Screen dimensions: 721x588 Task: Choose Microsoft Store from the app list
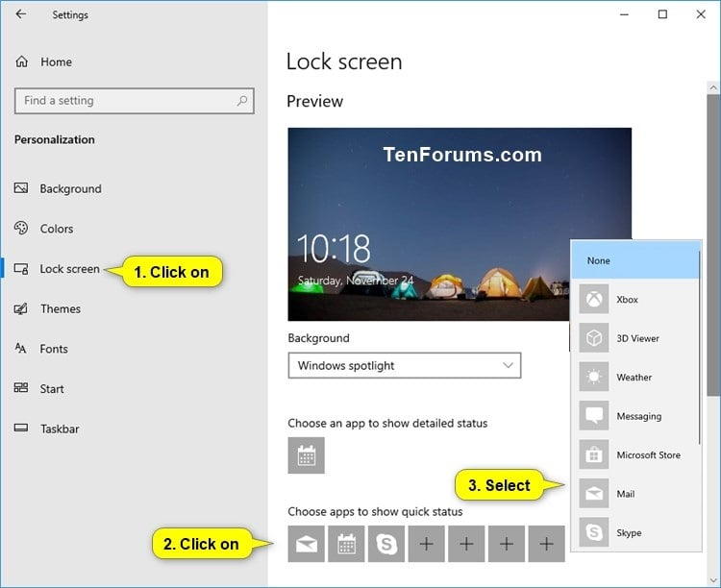pos(635,454)
